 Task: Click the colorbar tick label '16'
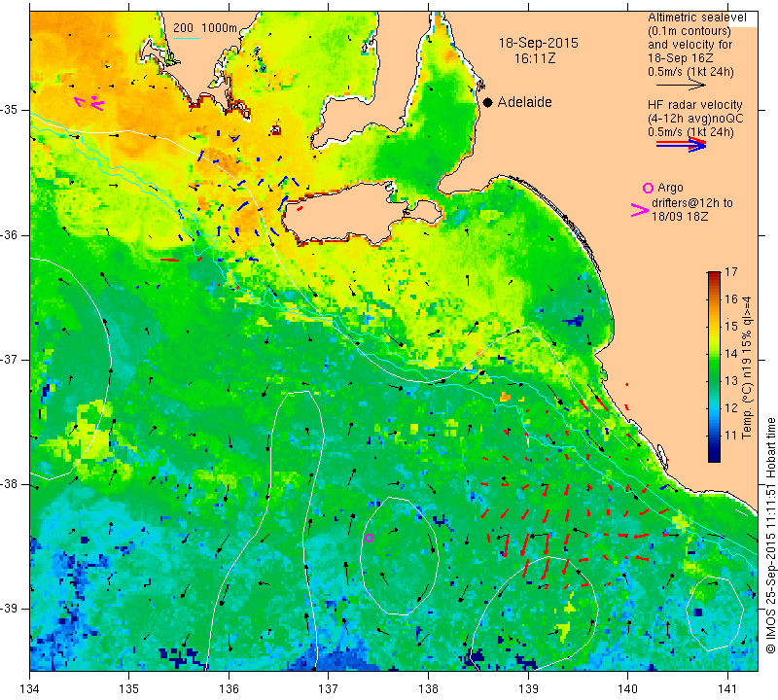(x=731, y=298)
